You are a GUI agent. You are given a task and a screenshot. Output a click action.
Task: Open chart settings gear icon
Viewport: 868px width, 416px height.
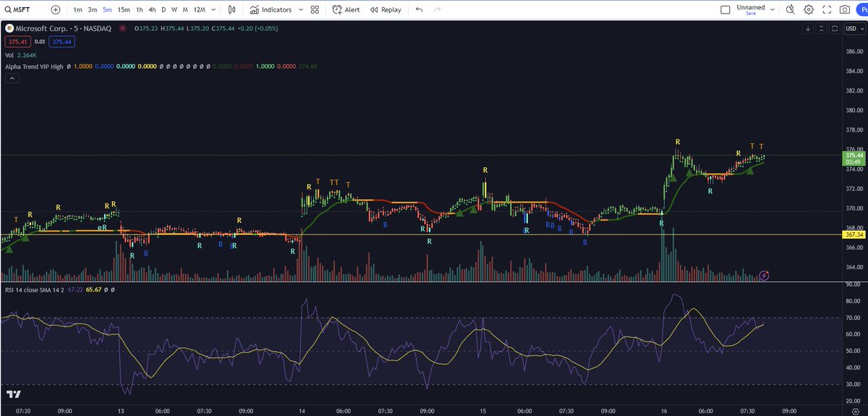click(808, 10)
